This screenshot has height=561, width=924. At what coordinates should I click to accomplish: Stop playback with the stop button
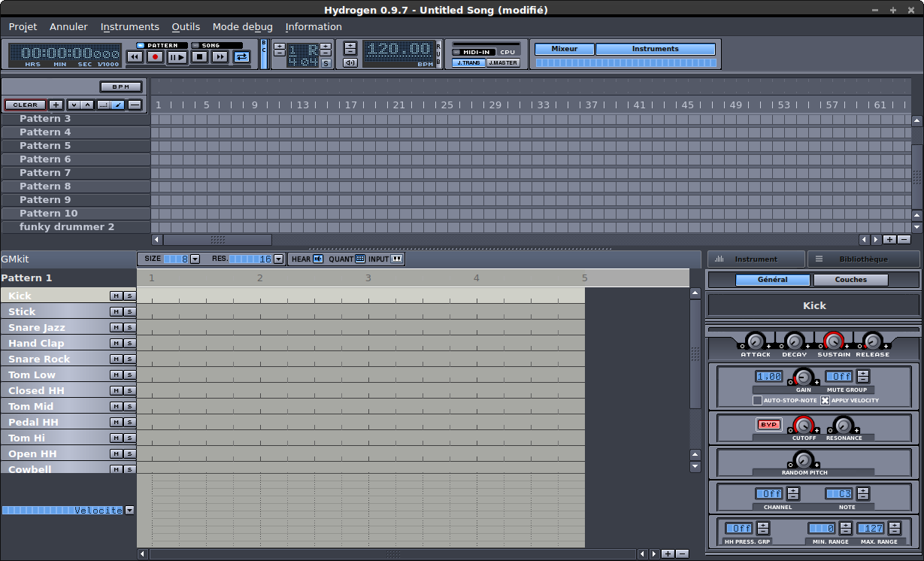tap(199, 56)
